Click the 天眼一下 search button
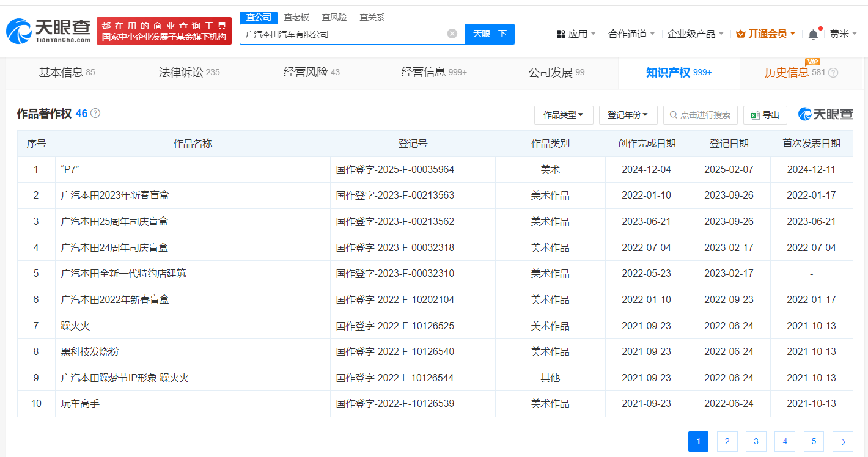This screenshot has width=868, height=457. click(490, 34)
